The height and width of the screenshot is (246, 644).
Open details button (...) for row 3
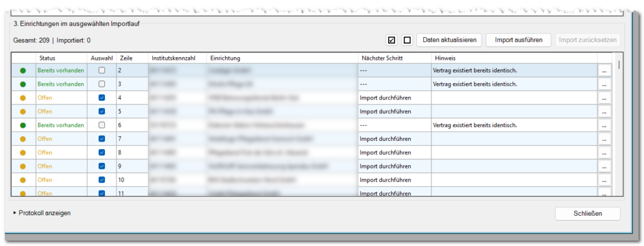pos(604,84)
